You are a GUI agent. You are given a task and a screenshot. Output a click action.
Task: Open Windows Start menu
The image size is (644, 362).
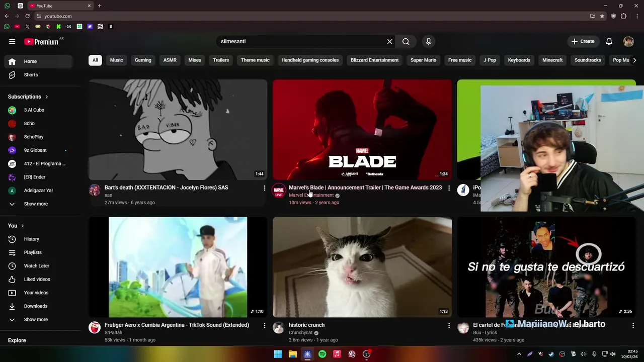[278, 354]
